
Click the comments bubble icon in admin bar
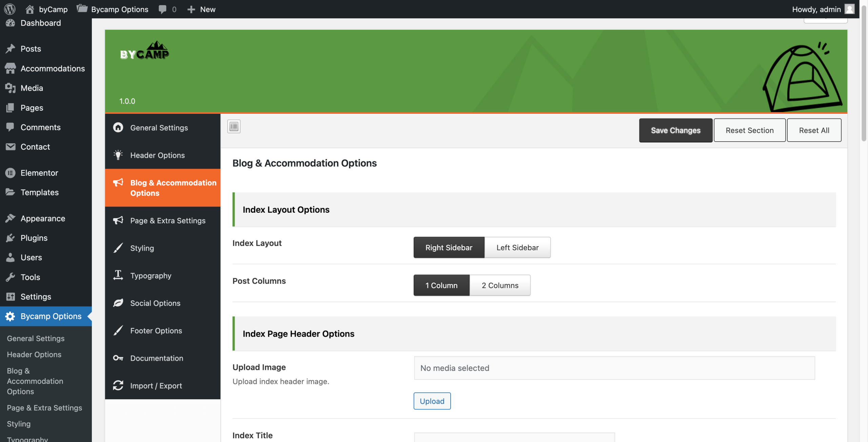(x=162, y=9)
